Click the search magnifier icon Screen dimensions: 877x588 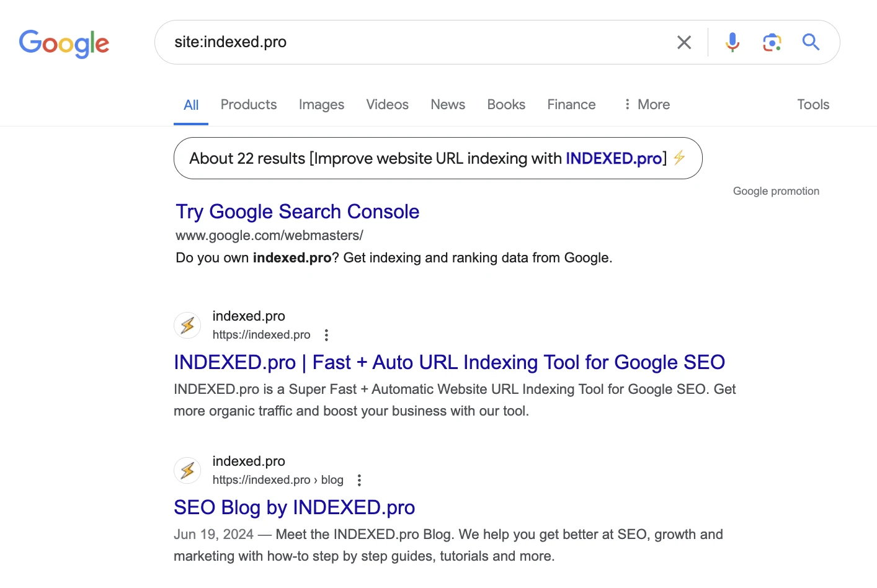811,42
